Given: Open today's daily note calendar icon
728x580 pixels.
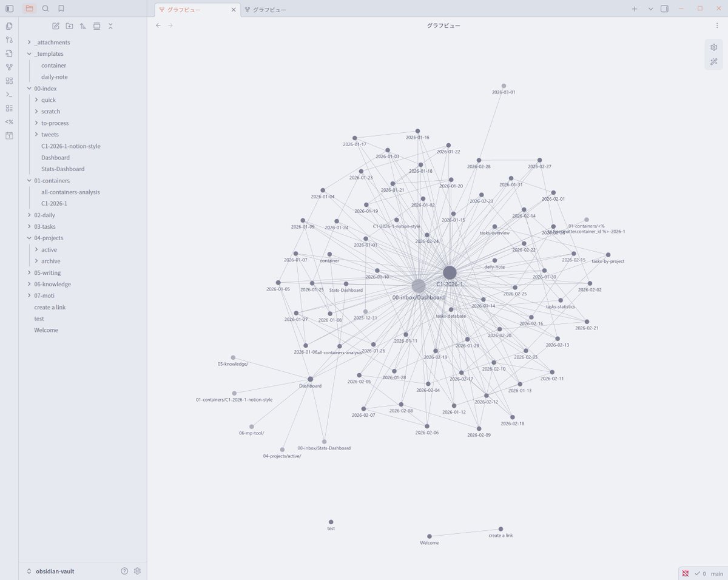Looking at the screenshot, I should click(x=9, y=135).
